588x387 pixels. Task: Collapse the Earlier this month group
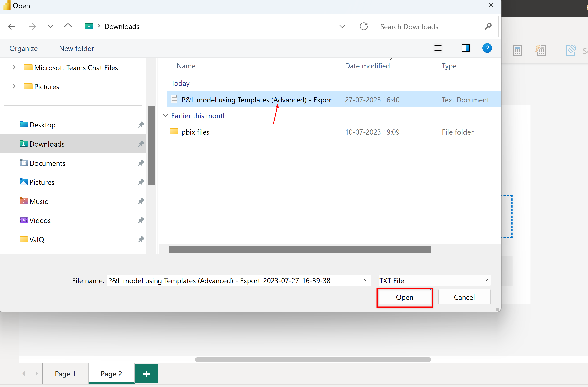coord(165,116)
